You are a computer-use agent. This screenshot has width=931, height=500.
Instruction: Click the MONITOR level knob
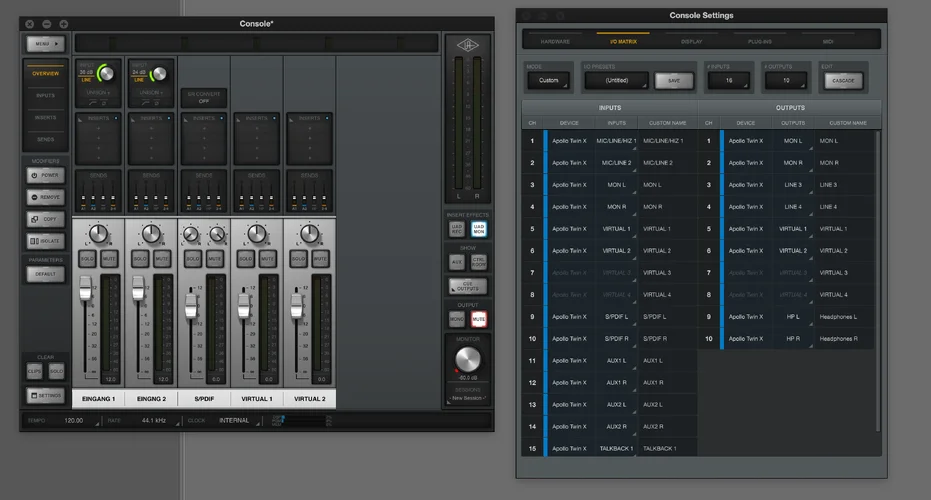[468, 360]
